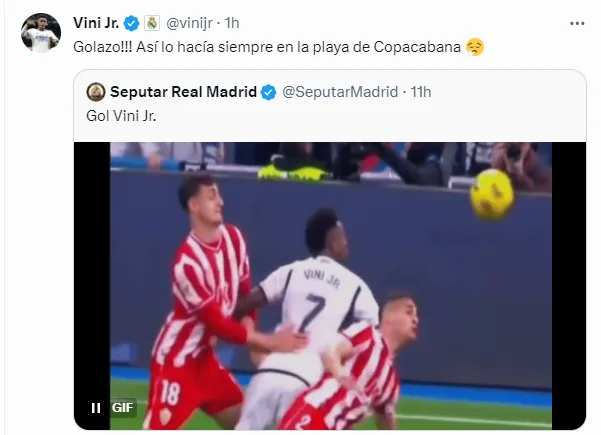
Task: Open the 1h timestamp permalink
Action: (232, 23)
